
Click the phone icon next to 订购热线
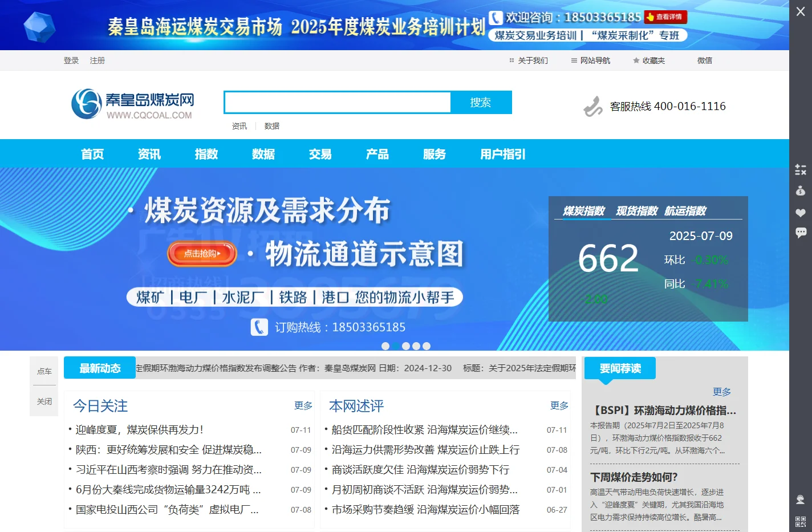point(259,327)
